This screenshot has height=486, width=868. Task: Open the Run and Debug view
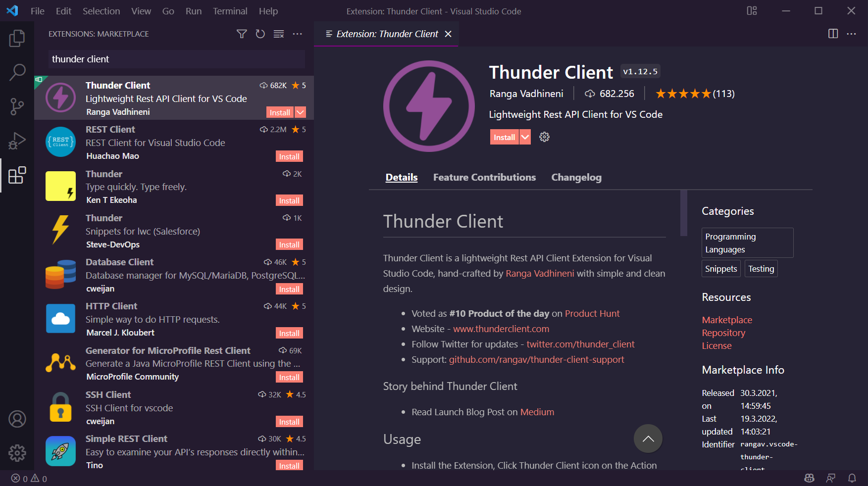(x=17, y=141)
